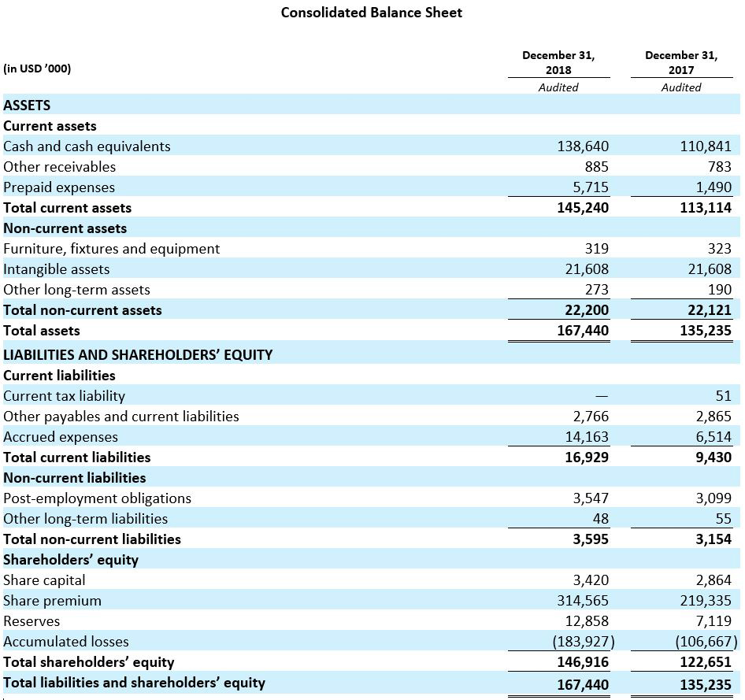This screenshot has width=745, height=700.
Task: Click total non-current assets value 22,121
Action: pyautogui.click(x=710, y=310)
